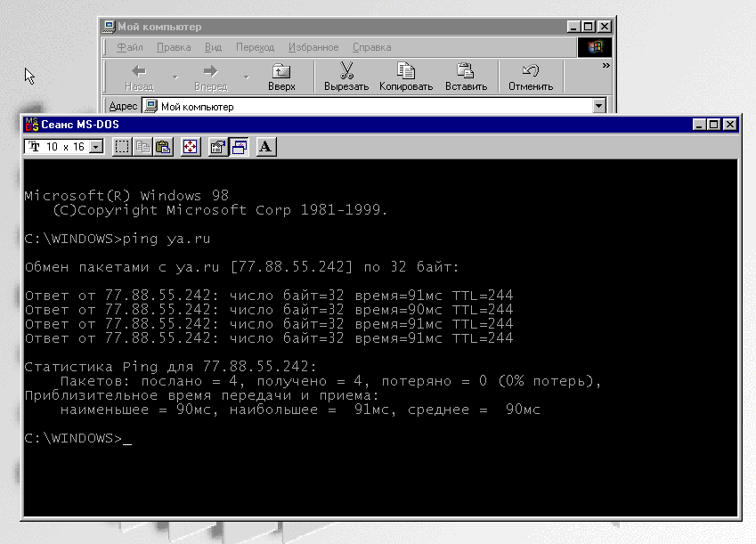Click the computer icon in address bar
Screen dimensions: 756x544
(150, 106)
